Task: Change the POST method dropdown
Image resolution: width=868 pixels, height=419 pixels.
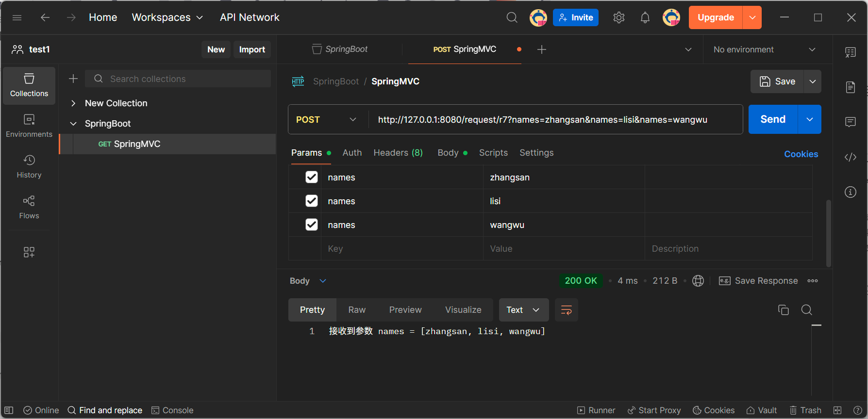Action: coord(326,119)
